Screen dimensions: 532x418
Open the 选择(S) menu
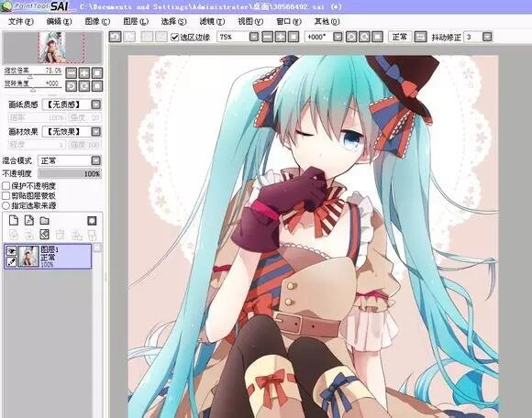(x=173, y=21)
